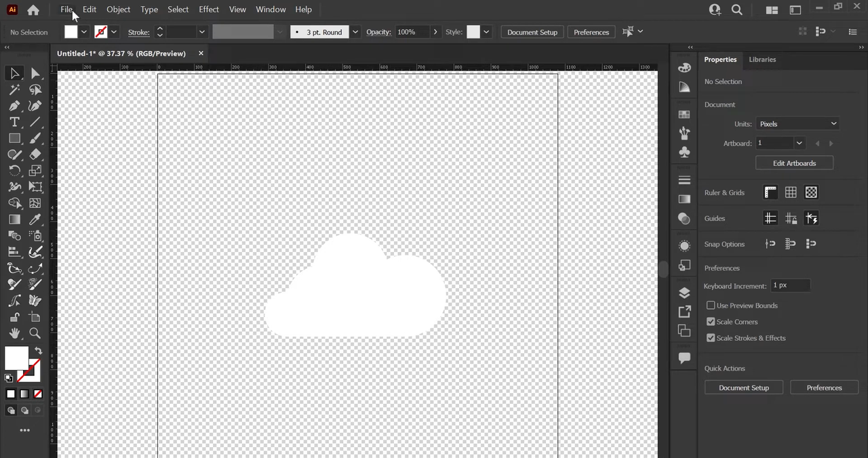
Task: Open the workspace switcher
Action: [795, 9]
